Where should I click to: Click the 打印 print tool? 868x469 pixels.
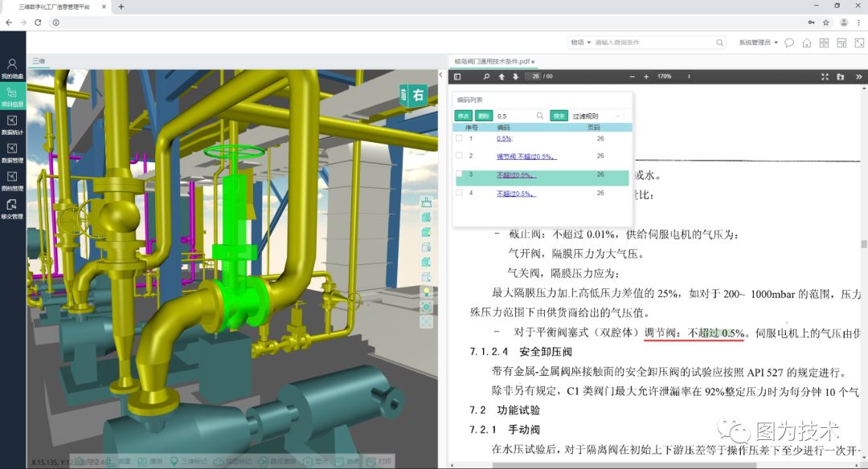click(x=379, y=461)
